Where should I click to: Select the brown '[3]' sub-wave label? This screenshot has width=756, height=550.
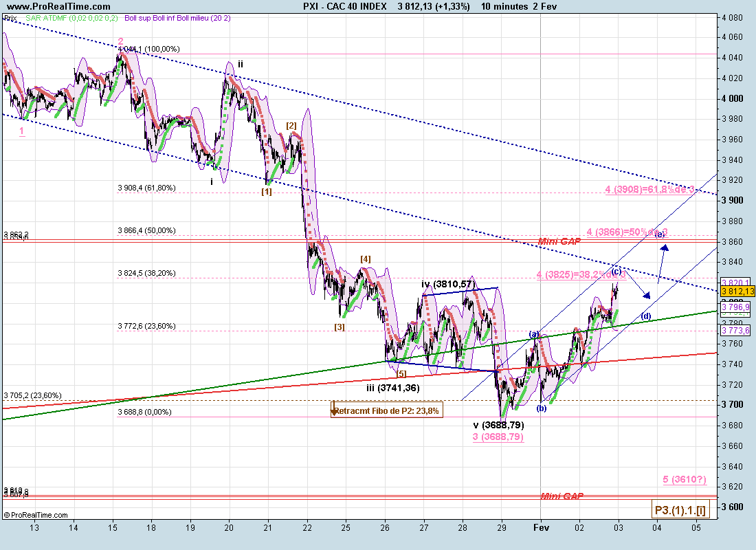click(340, 327)
